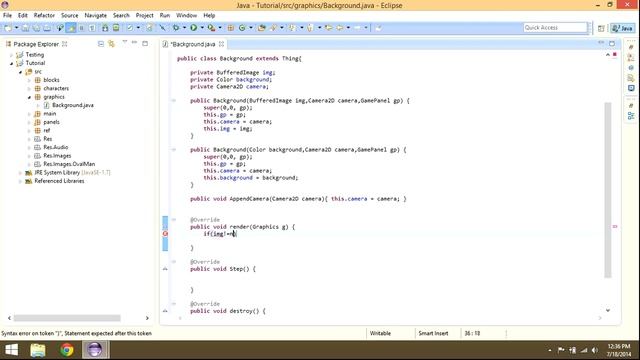The height and width of the screenshot is (360, 640).
Task: Open the Debug button dropdown arrow
Action: coord(184,28)
